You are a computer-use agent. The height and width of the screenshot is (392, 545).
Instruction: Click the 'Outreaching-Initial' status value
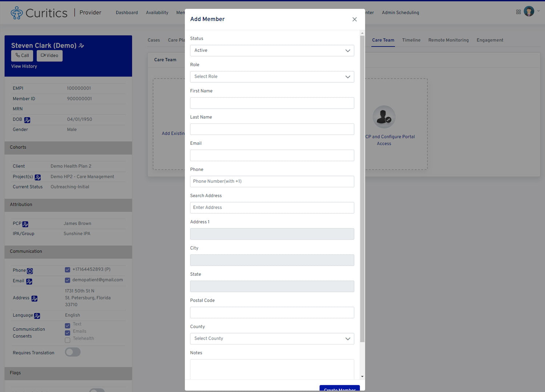pyautogui.click(x=70, y=187)
